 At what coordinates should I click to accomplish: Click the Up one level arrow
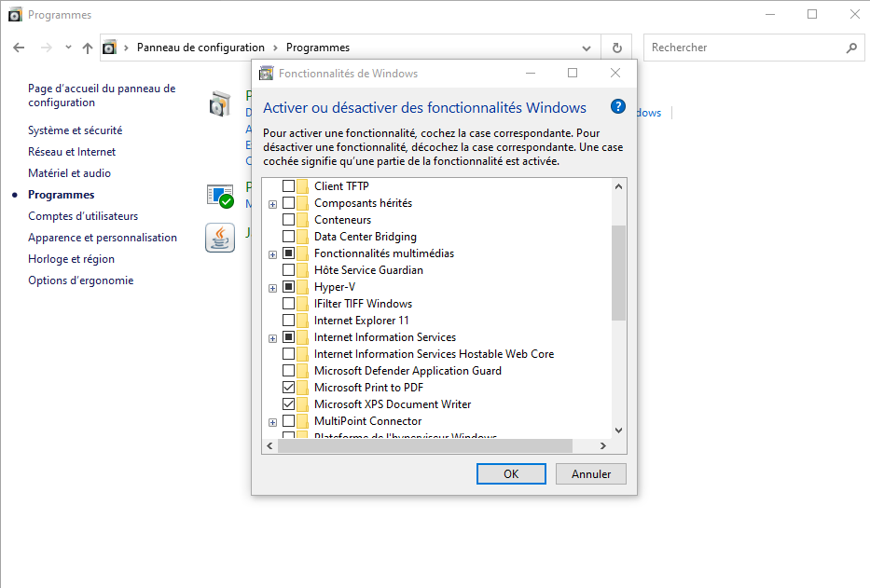pyautogui.click(x=88, y=48)
